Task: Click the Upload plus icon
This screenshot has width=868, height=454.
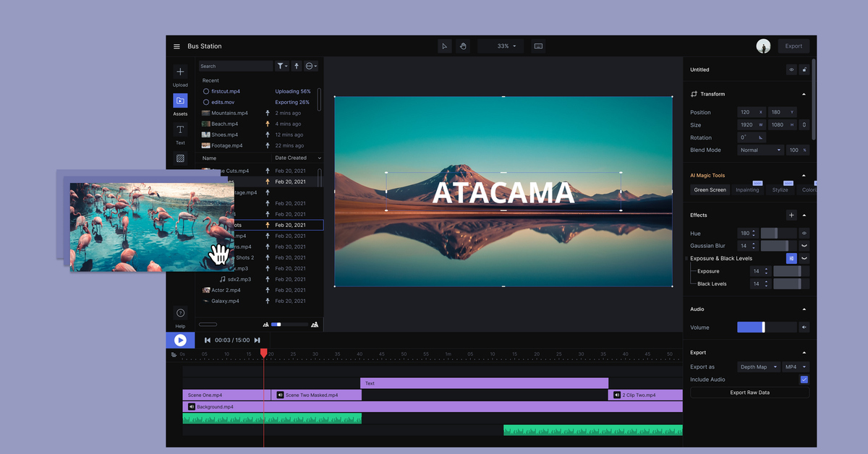Action: (180, 72)
